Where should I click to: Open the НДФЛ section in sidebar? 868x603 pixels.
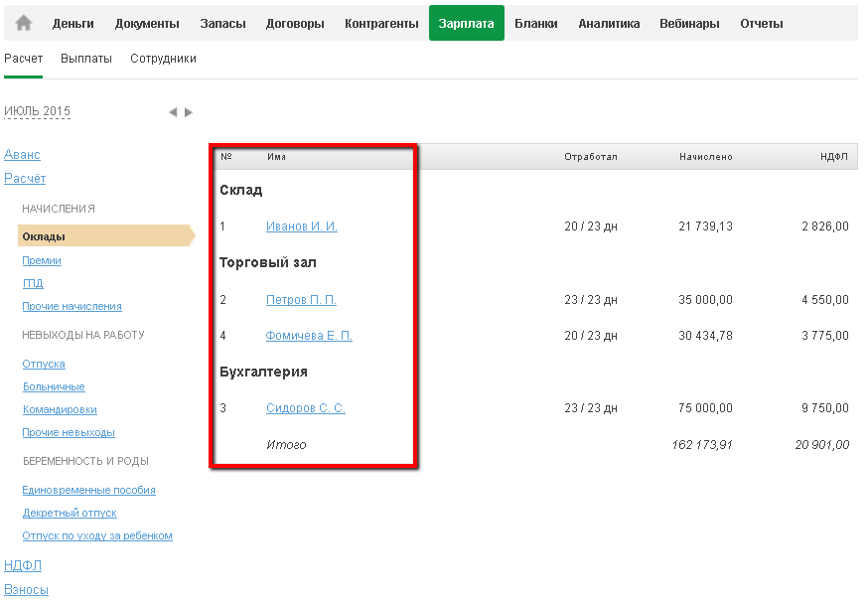point(23,565)
